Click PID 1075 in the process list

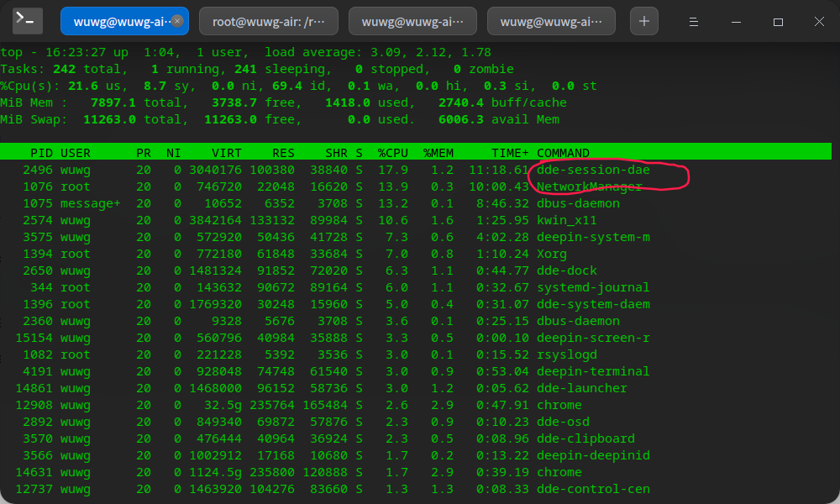click(38, 203)
